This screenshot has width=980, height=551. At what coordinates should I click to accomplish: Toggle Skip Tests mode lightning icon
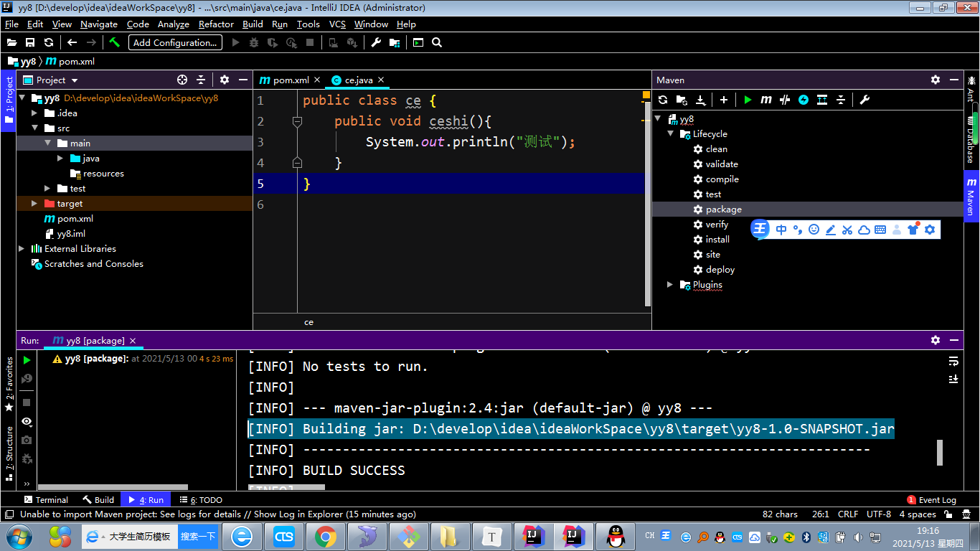click(x=804, y=100)
